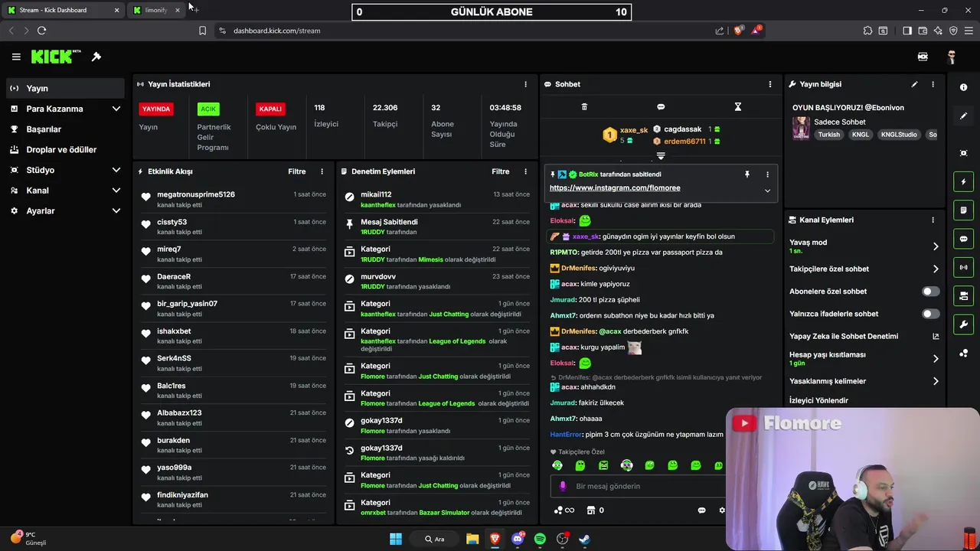
Task: Open Yapay Zeka ile Sohbet Denetimi
Action: pos(864,336)
